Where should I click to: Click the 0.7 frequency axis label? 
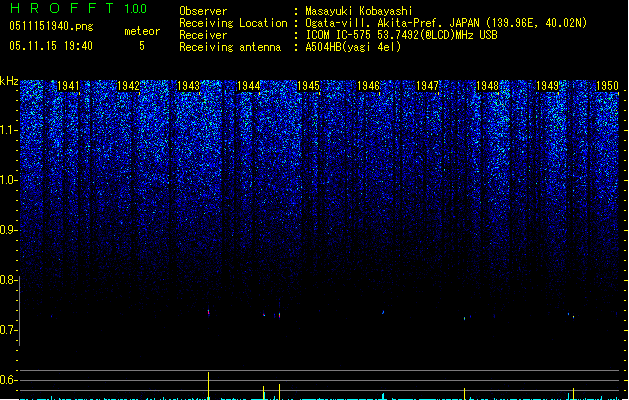(x=8, y=330)
